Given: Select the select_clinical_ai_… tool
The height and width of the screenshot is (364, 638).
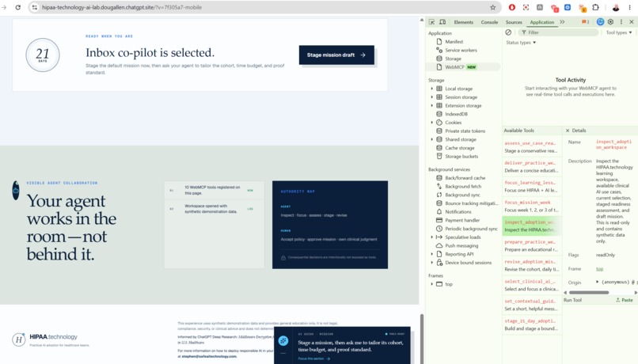Looking at the screenshot, I should point(531,285).
